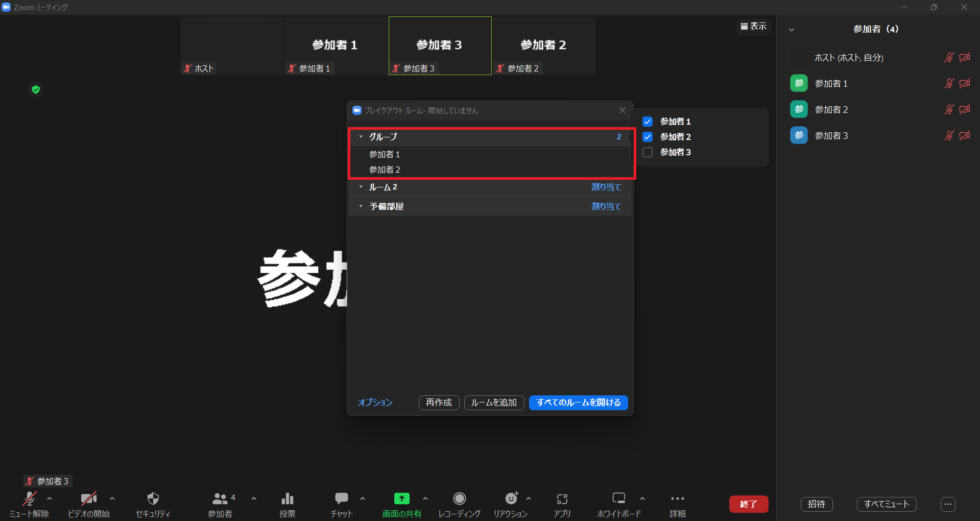The image size is (980, 521).
Task: Open the Polls (投票) icon
Action: point(288,499)
